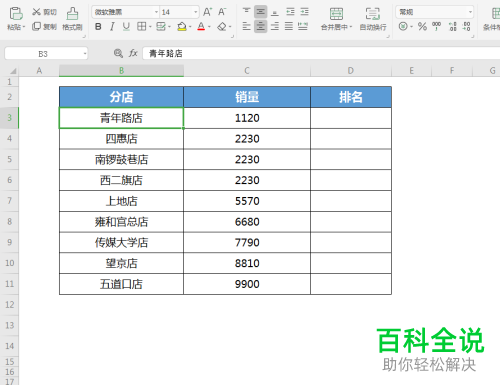The height and width of the screenshot is (385, 500).
Task: Select cell containing 雍和宫总店
Action: tap(121, 222)
